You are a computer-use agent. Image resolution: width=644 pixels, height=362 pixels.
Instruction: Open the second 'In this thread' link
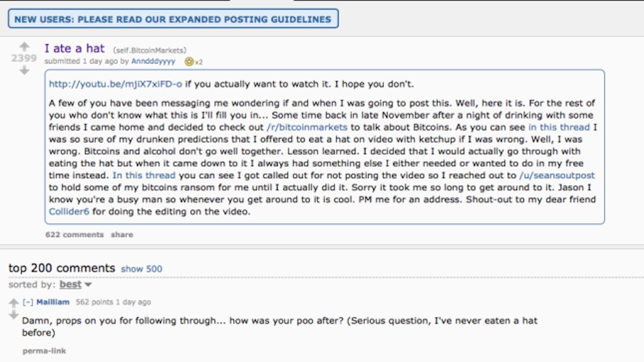[x=144, y=175]
